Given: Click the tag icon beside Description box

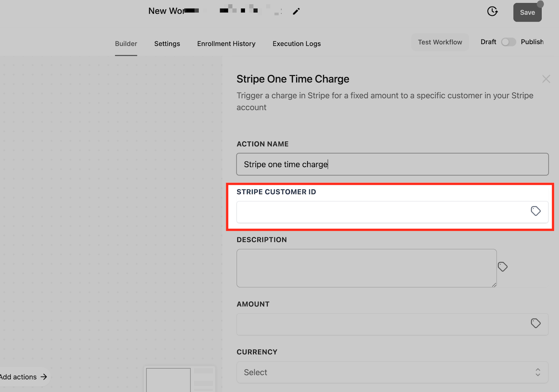Looking at the screenshot, I should [x=503, y=267].
